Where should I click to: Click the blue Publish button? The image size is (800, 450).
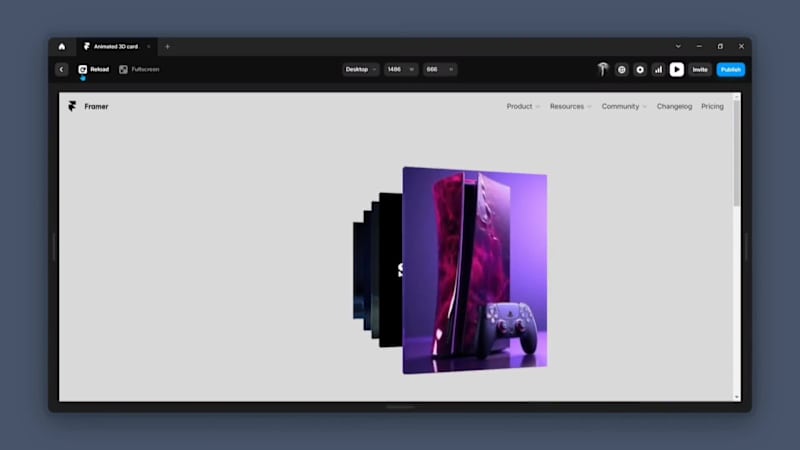click(x=731, y=69)
